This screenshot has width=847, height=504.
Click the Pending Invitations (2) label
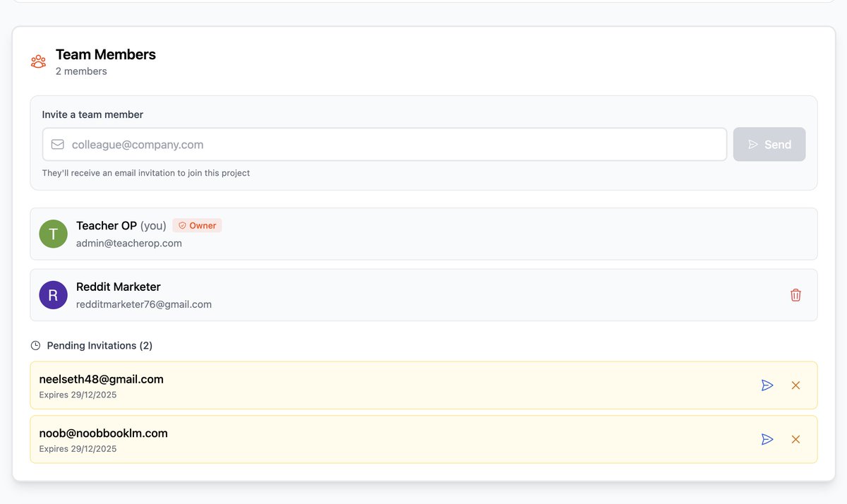click(x=100, y=346)
